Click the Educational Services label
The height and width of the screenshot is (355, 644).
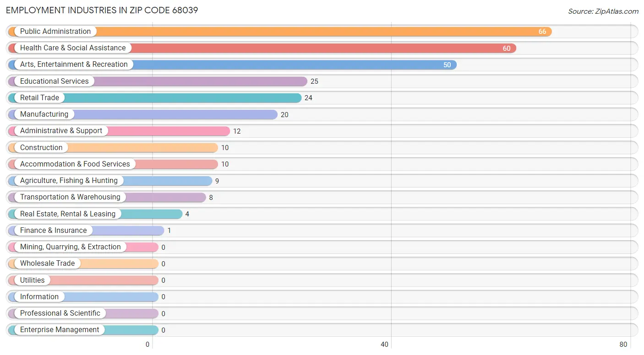pyautogui.click(x=55, y=81)
